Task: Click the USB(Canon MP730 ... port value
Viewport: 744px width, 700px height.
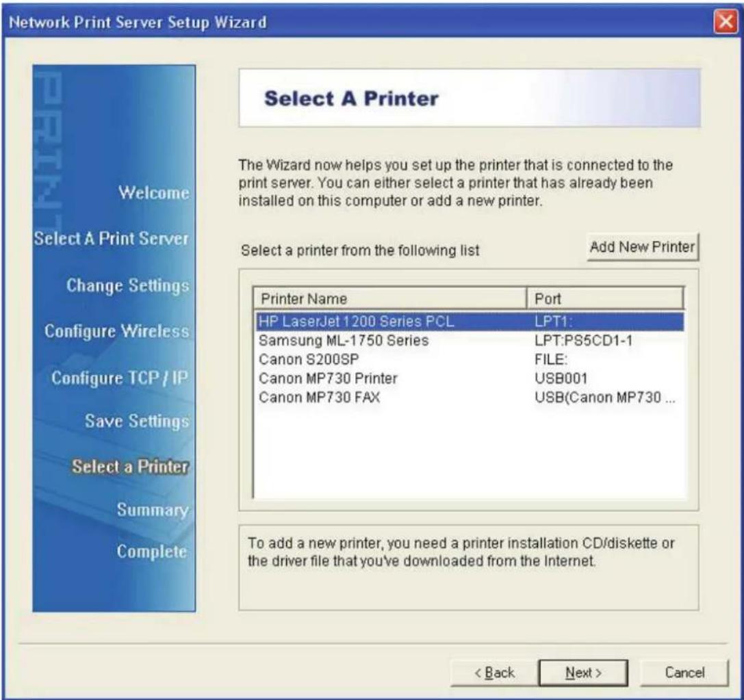Action: point(605,398)
